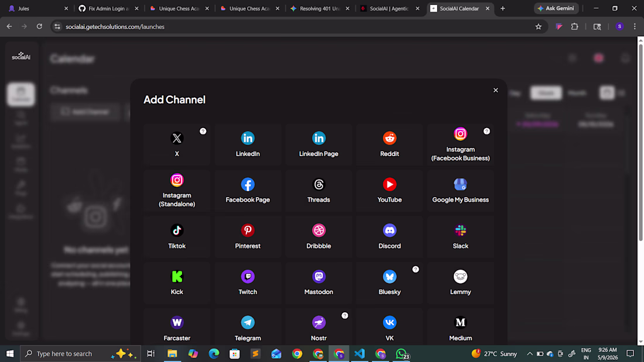Add the Tiktok channel
The image size is (644, 362).
pos(177,237)
